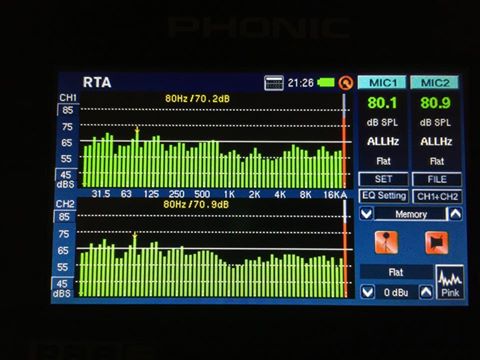Image resolution: width=480 pixels, height=360 pixels.
Task: Tap the Pink noise waveform icon
Action: pos(450,283)
